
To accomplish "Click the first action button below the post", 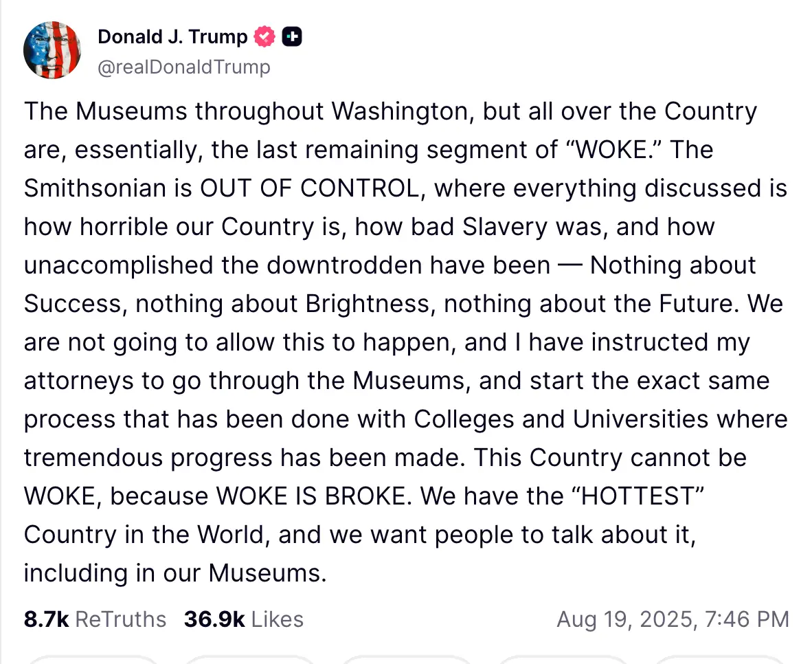I will coord(94,661).
